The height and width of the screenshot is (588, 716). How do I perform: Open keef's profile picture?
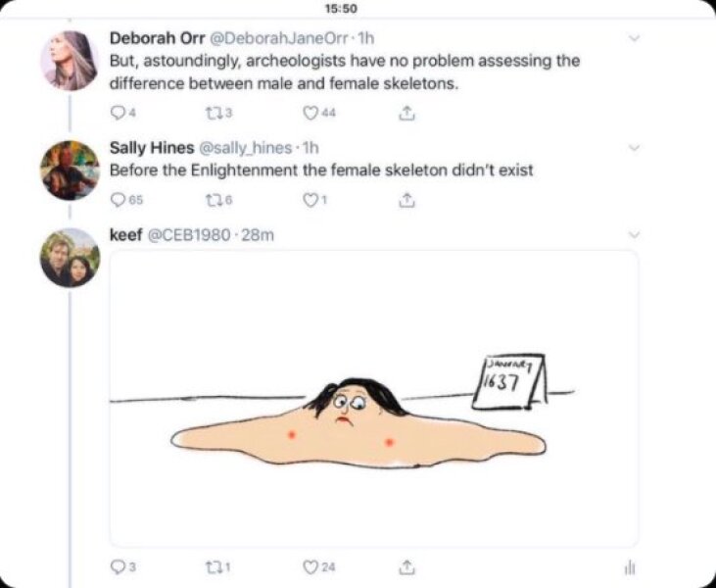70,258
